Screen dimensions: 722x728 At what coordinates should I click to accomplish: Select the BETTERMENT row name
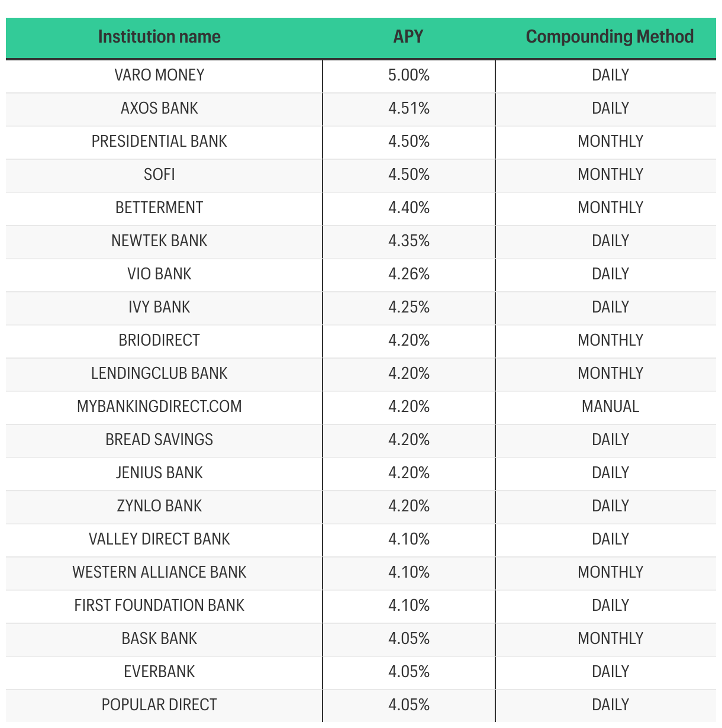159,208
